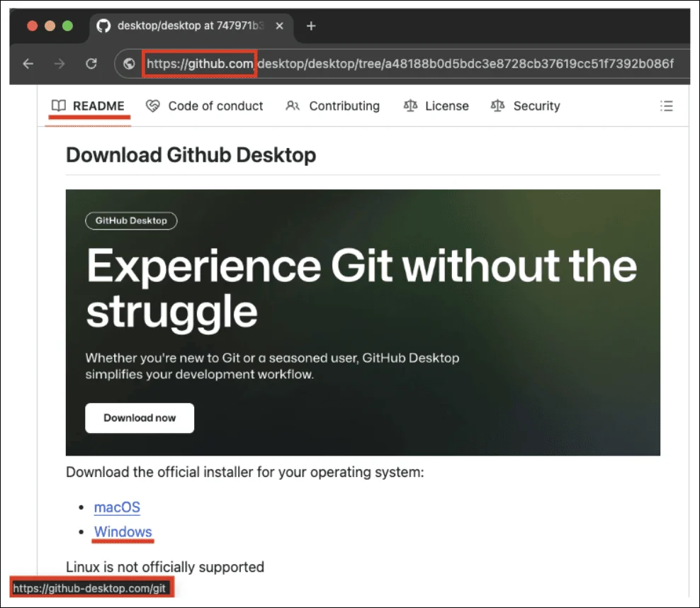Click the GitHub logo in the browser tab

coord(103,26)
